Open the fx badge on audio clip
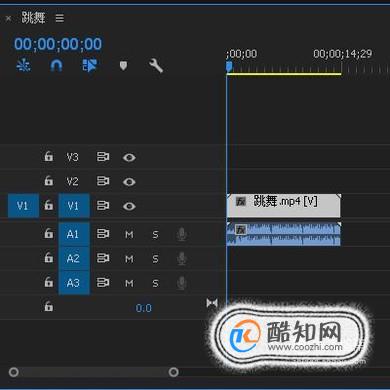390x390 pixels. (241, 230)
